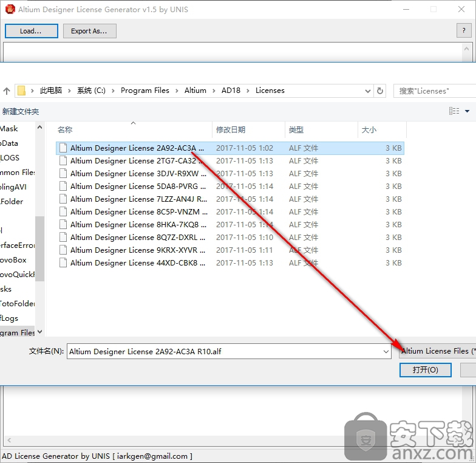Click the folder icon in address bar
This screenshot has height=463, width=476.
[x=22, y=91]
